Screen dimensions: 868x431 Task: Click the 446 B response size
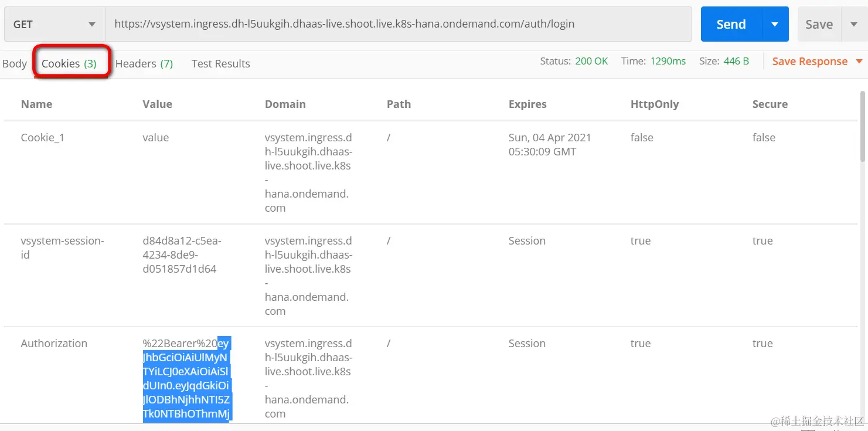(x=736, y=61)
